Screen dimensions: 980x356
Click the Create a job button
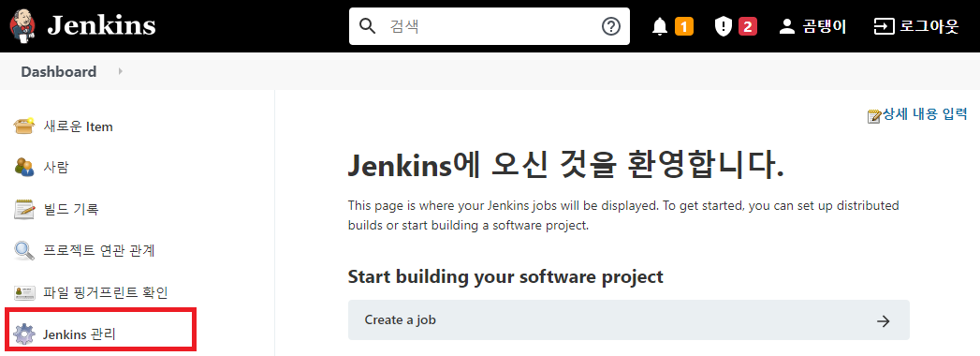[629, 320]
